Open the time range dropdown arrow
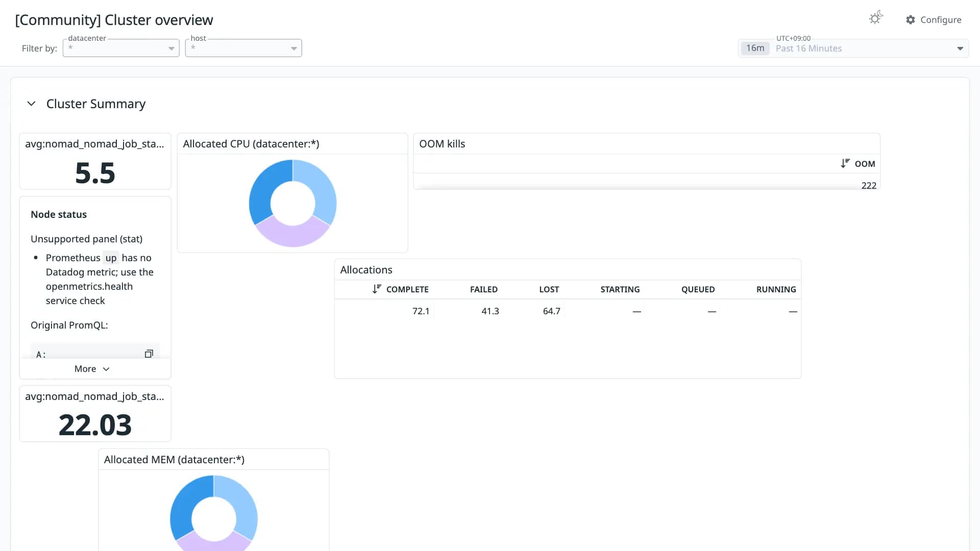Image resolution: width=980 pixels, height=551 pixels. [960, 48]
